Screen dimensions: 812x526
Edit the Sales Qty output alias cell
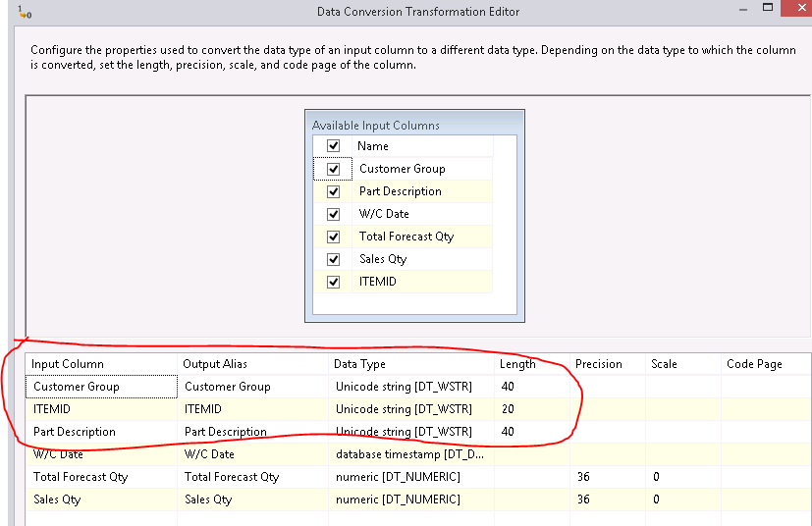[252, 500]
